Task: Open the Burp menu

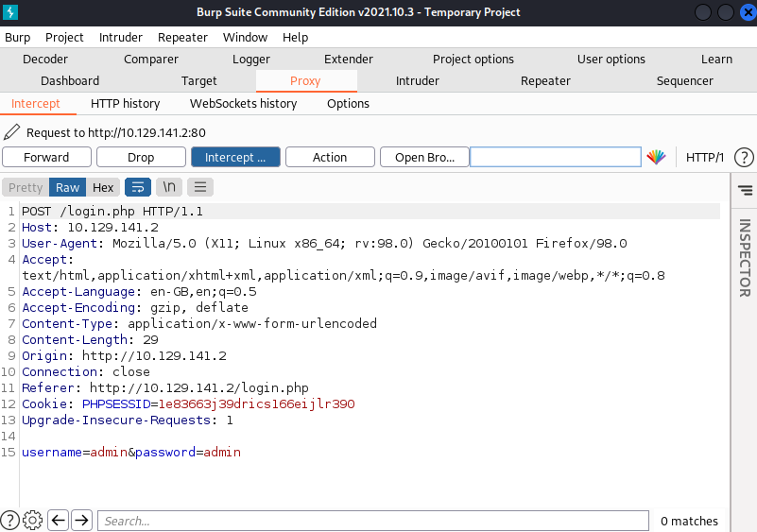Action: tap(17, 37)
